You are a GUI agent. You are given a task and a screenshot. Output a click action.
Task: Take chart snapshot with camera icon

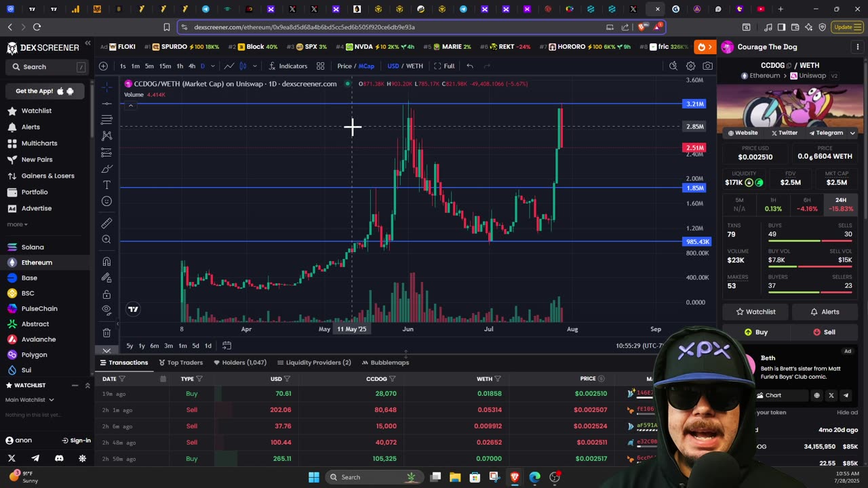coord(708,66)
